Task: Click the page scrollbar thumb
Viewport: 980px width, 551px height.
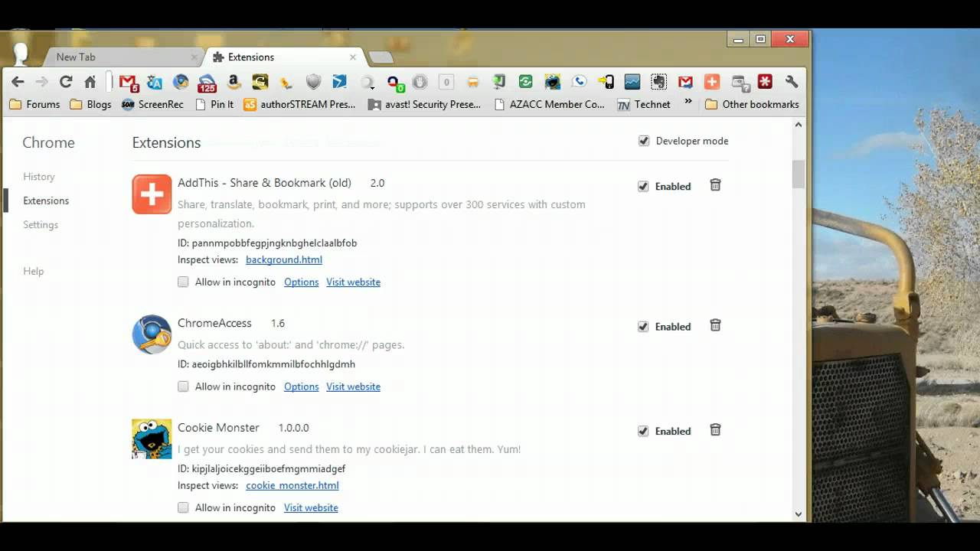Action: click(799, 174)
